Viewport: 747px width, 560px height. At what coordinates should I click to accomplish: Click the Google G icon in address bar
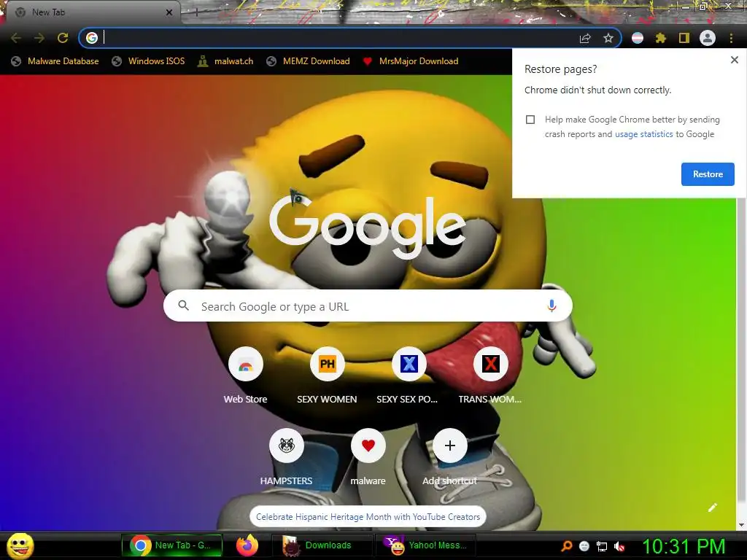coord(92,38)
